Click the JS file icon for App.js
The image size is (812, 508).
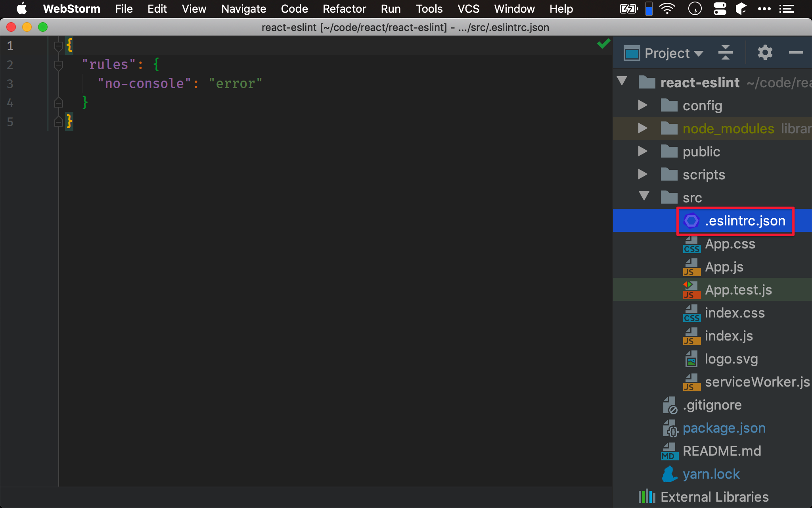tap(691, 267)
